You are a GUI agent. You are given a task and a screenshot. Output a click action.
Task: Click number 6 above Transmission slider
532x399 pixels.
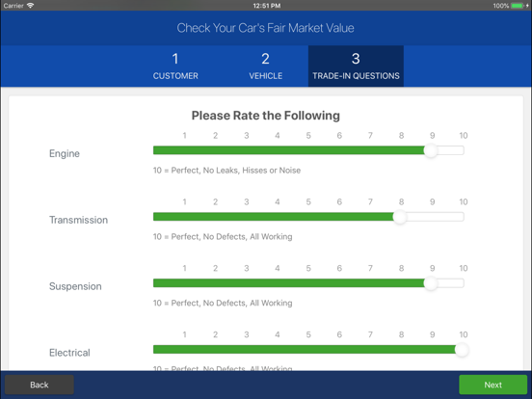point(339,202)
